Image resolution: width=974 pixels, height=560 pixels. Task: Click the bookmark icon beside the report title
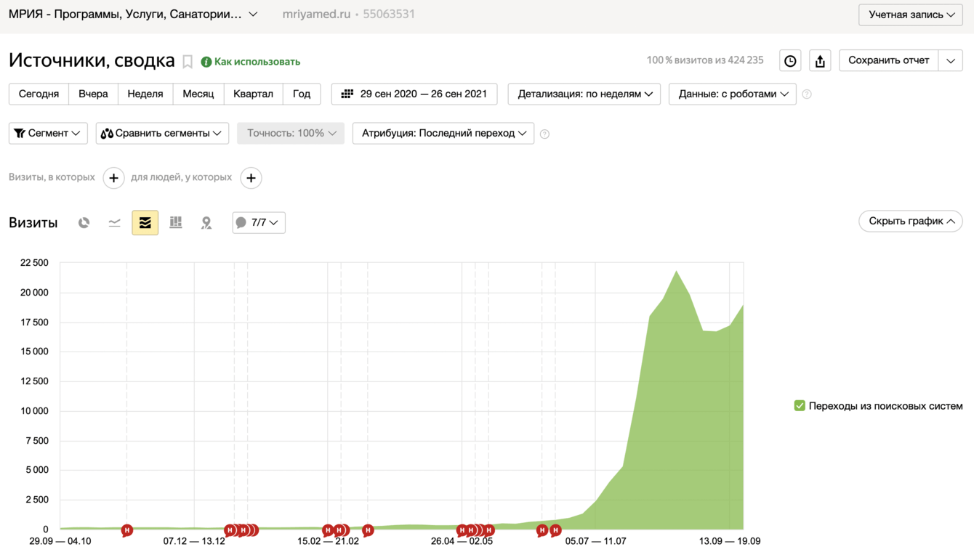click(x=188, y=62)
